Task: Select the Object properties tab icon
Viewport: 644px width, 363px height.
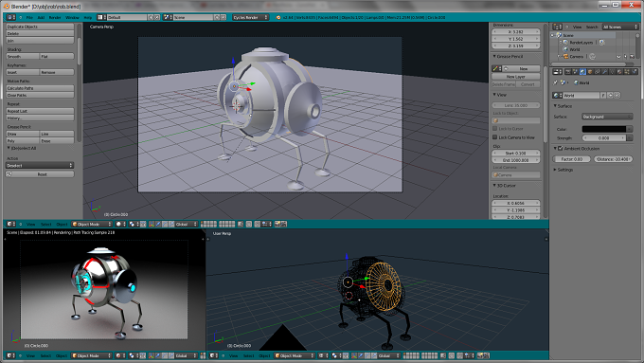Action: pyautogui.click(x=590, y=72)
